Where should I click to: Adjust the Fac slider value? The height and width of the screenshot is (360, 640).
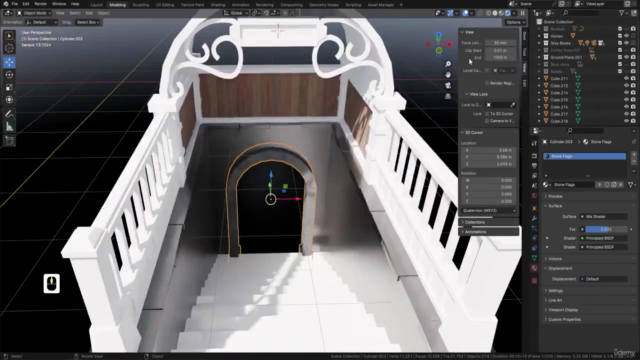pyautogui.click(x=606, y=229)
